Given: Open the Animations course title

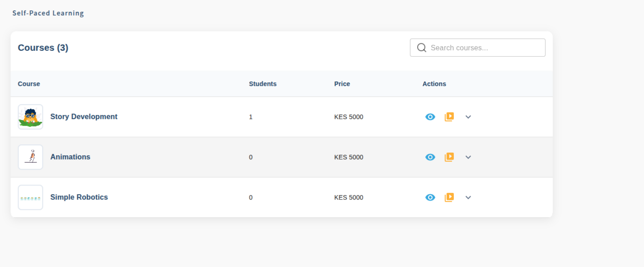Looking at the screenshot, I should click(x=70, y=157).
